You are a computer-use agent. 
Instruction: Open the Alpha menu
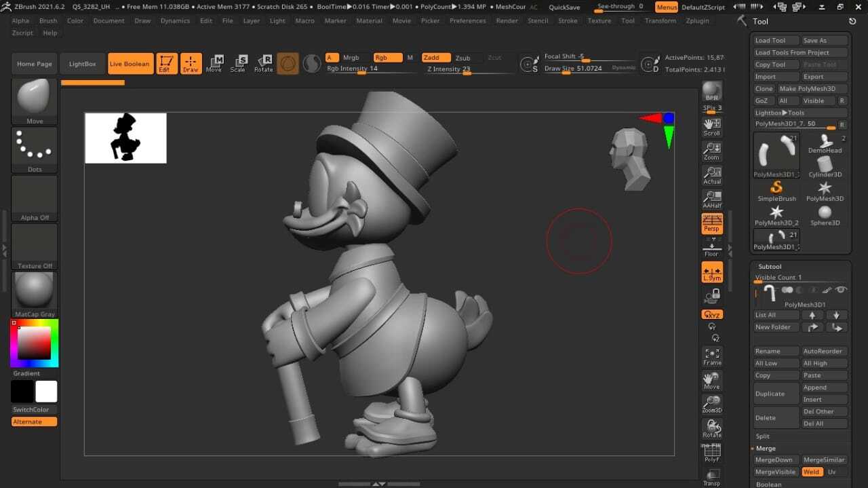pyautogui.click(x=20, y=21)
